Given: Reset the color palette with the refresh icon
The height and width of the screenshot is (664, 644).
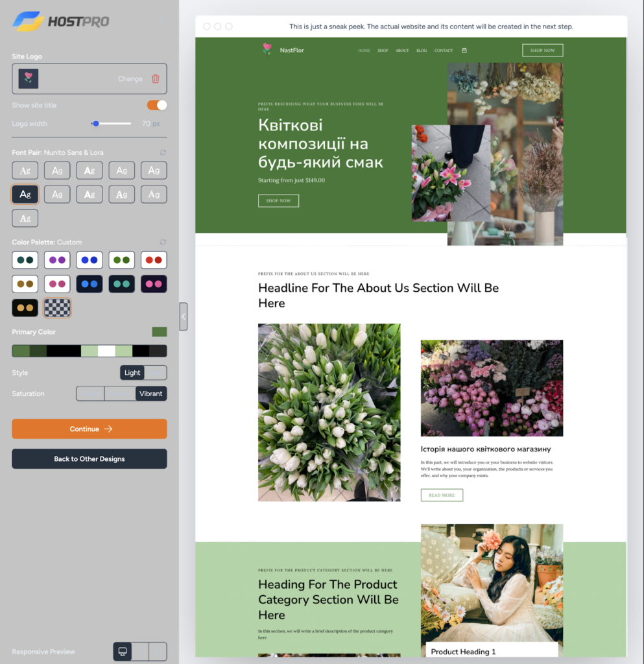Looking at the screenshot, I should point(163,243).
